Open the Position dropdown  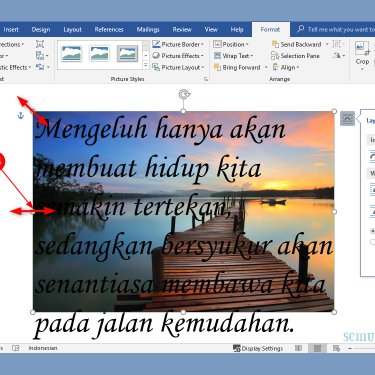click(231, 44)
